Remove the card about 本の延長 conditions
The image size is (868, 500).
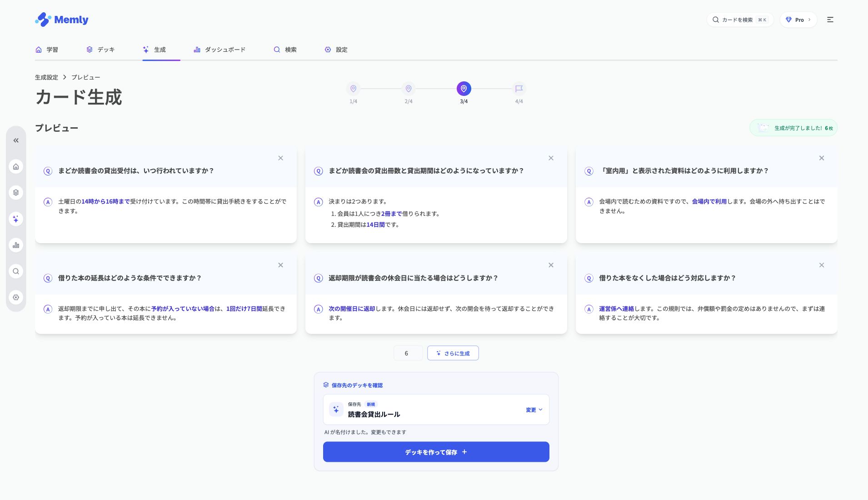tap(280, 265)
